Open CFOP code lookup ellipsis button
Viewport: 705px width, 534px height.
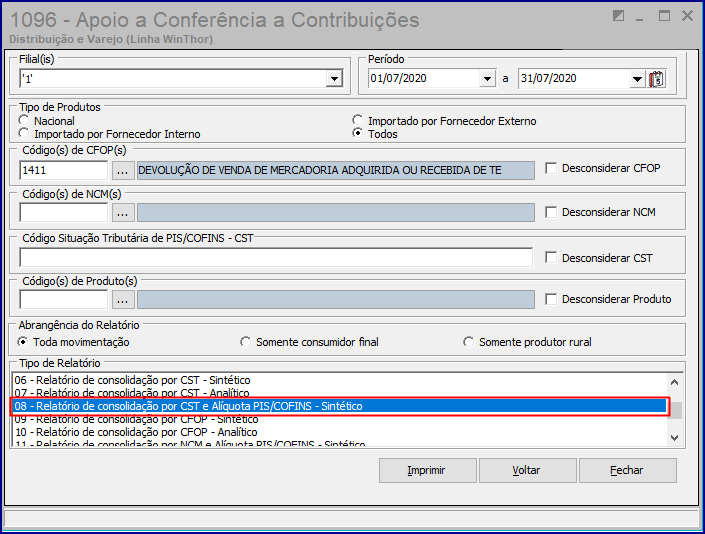(x=123, y=170)
